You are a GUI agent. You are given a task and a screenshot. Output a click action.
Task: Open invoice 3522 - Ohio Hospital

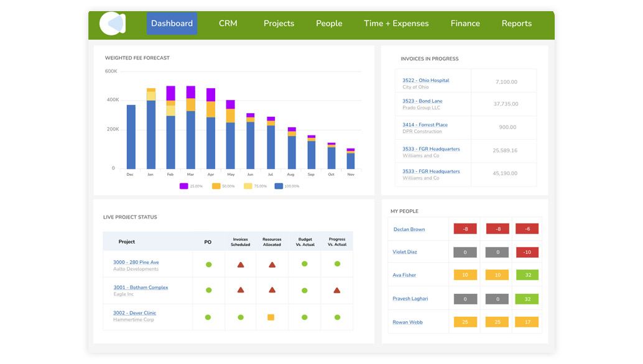426,80
